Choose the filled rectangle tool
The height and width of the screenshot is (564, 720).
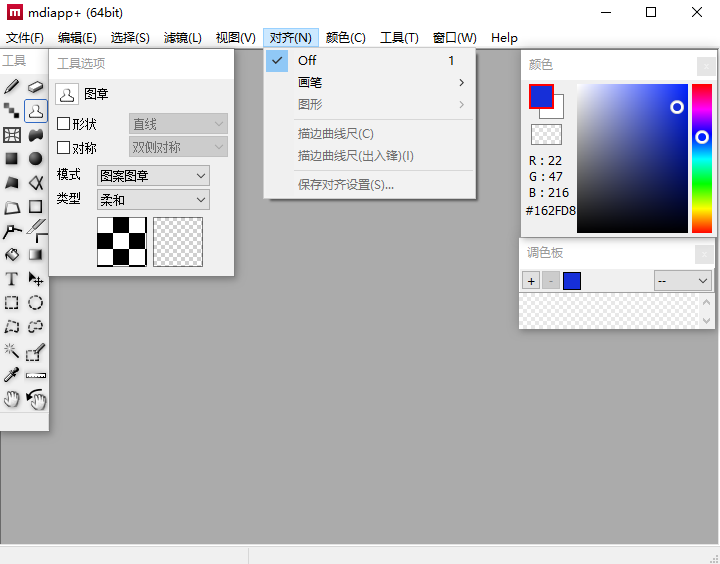(11, 159)
